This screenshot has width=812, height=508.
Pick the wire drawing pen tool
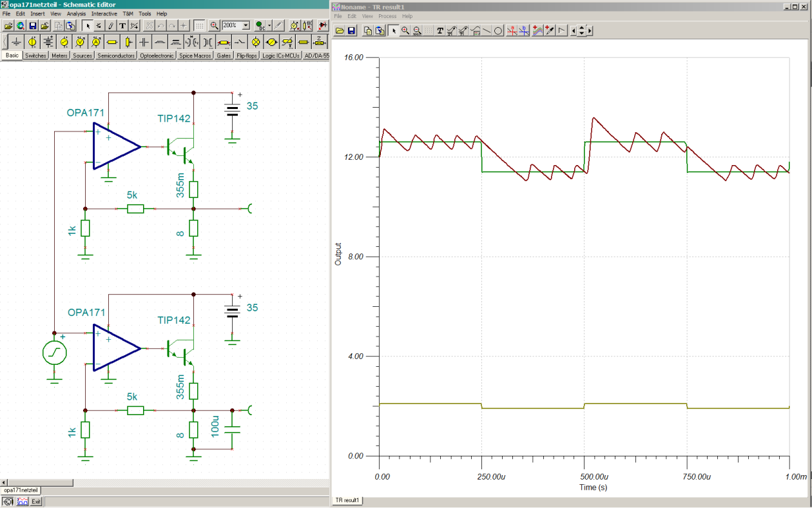(110, 26)
